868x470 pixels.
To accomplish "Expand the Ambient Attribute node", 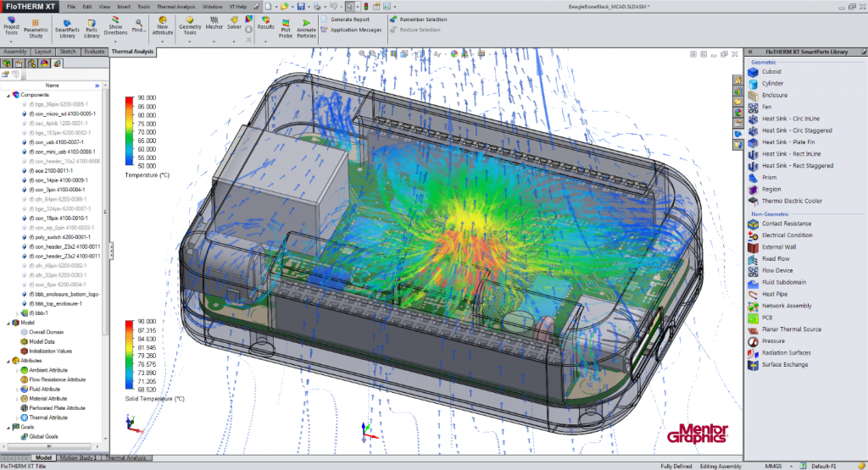I will point(17,370).
